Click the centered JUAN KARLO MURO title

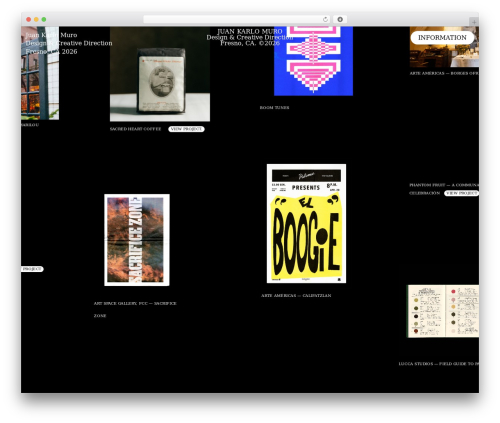250,31
